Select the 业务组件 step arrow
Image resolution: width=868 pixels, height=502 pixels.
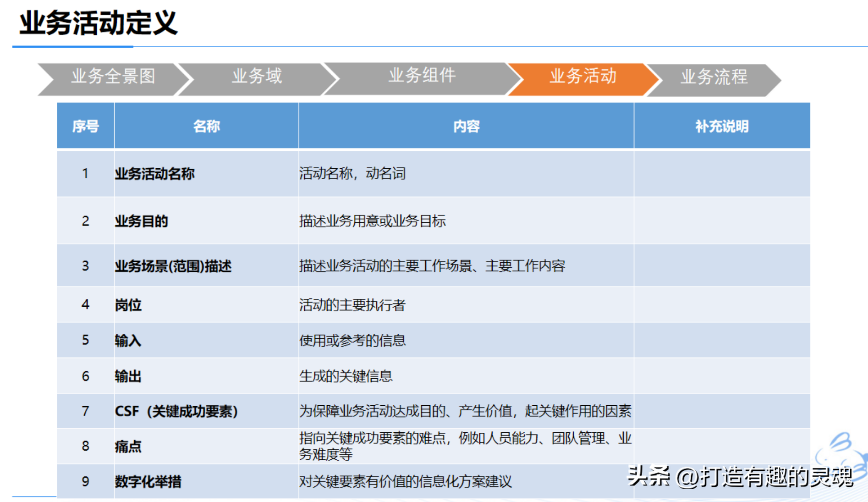422,78
